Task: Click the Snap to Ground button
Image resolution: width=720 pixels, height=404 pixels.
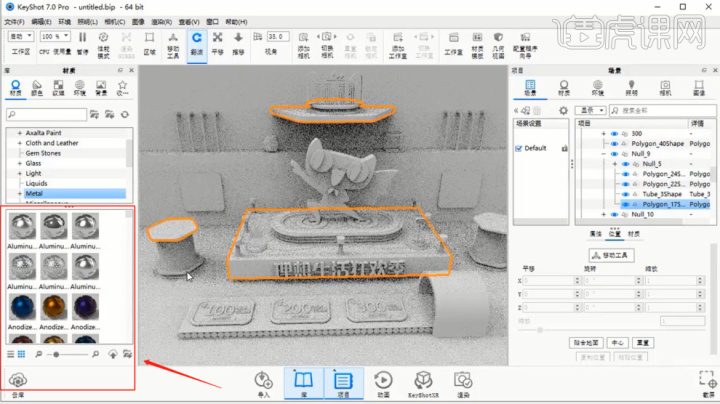Action: [586, 343]
